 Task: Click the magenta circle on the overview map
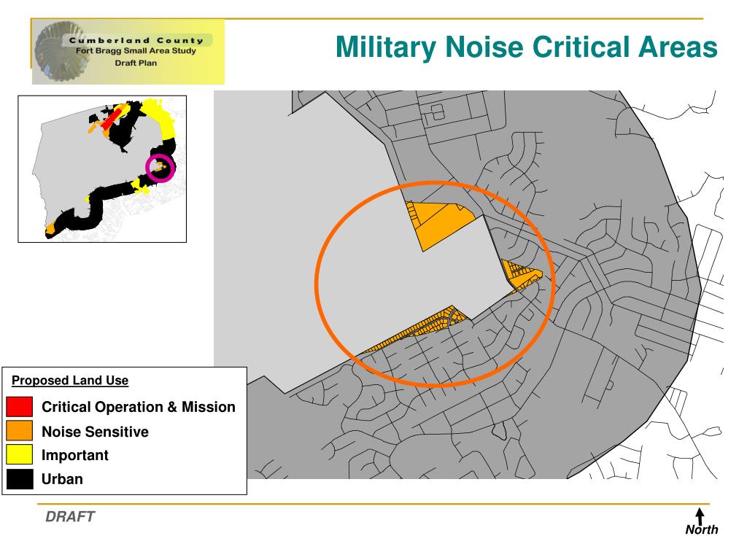pyautogui.click(x=160, y=168)
